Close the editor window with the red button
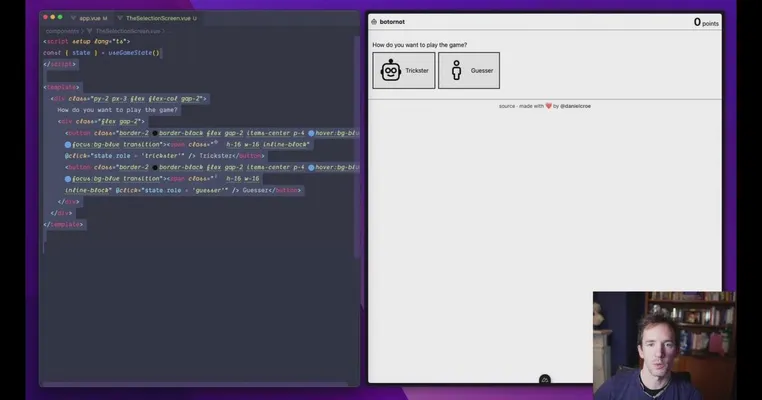The width and height of the screenshot is (762, 400). point(46,17)
